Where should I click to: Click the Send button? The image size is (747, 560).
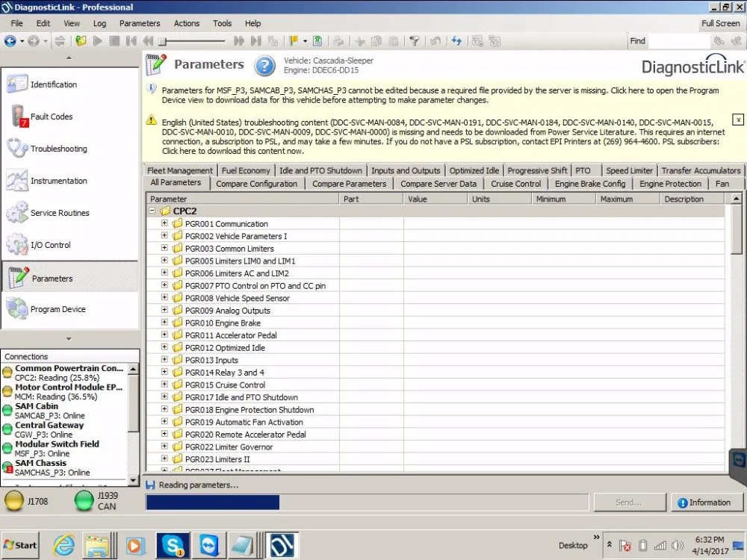629,502
